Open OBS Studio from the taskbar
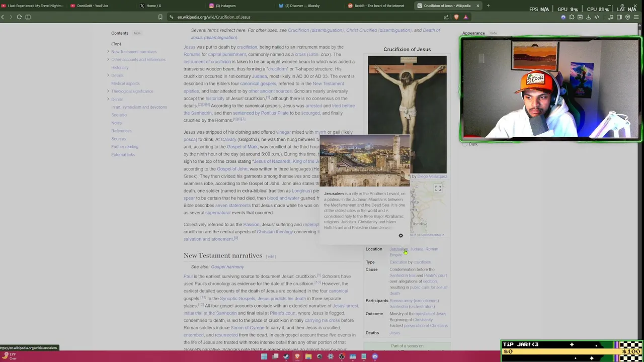 click(342, 356)
